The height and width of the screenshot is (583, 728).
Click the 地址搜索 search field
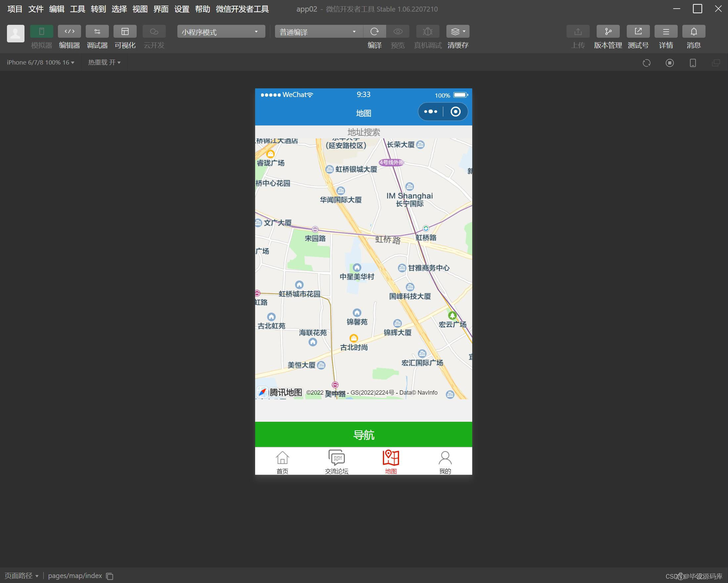(x=364, y=132)
